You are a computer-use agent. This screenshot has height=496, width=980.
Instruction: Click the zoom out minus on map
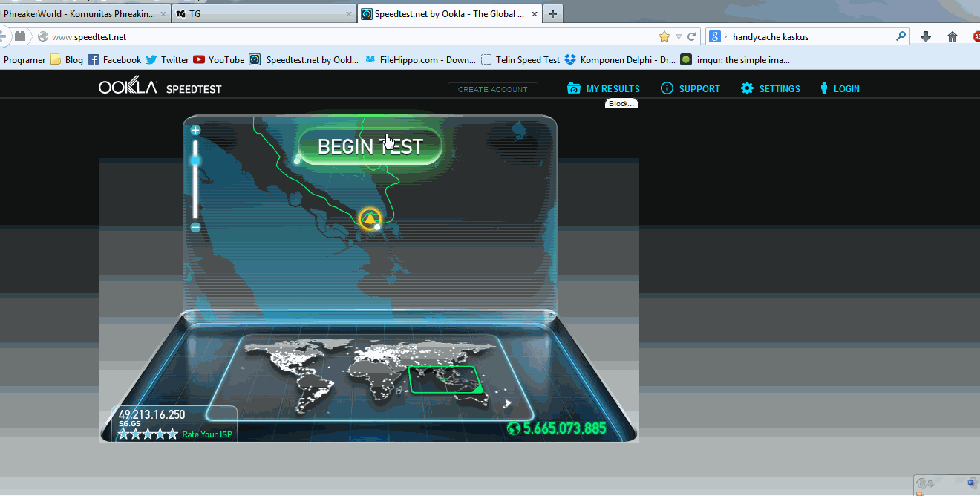[x=195, y=228]
